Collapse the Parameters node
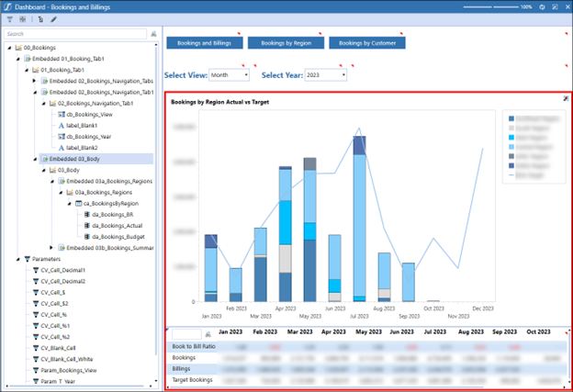 tap(18, 259)
